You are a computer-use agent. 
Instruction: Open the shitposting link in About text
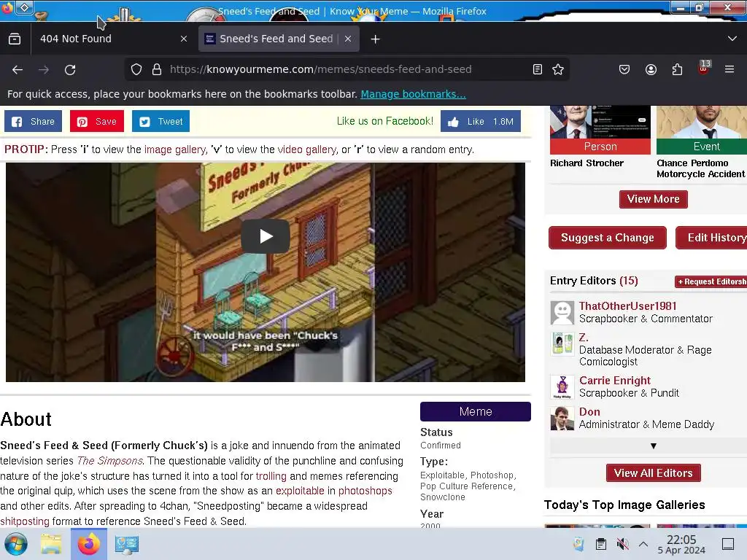tap(25, 521)
